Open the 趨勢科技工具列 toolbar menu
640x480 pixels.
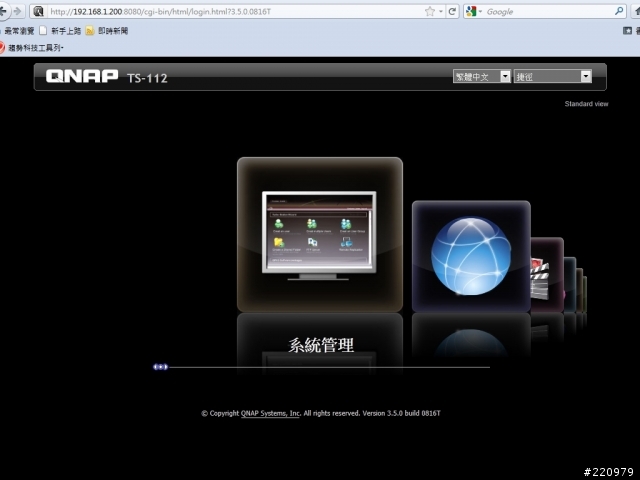point(32,48)
